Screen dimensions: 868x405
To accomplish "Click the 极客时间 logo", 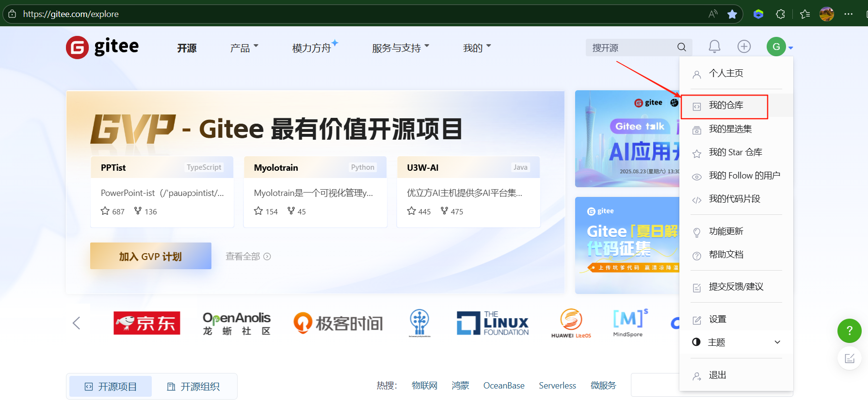I will [338, 323].
